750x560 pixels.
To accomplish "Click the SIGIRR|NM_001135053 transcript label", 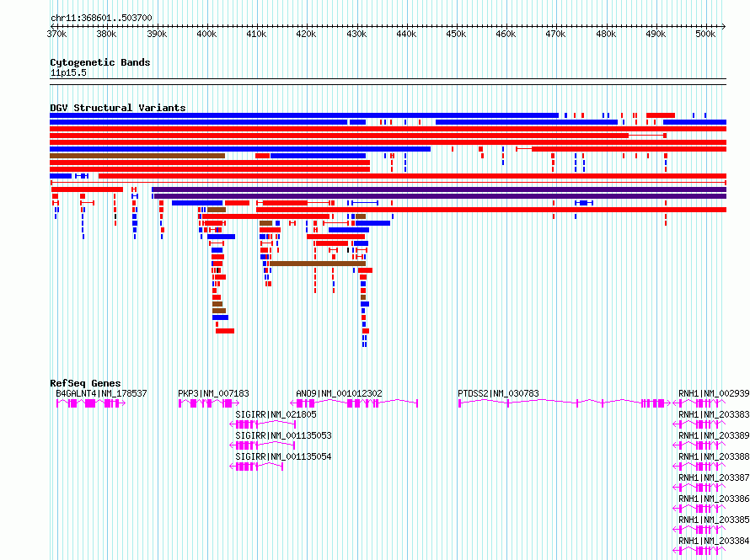I will coord(284,435).
